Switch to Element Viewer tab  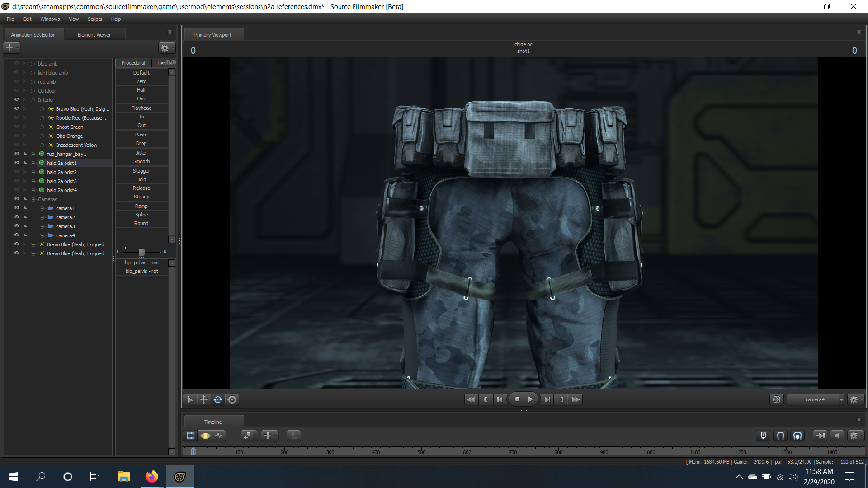[94, 35]
